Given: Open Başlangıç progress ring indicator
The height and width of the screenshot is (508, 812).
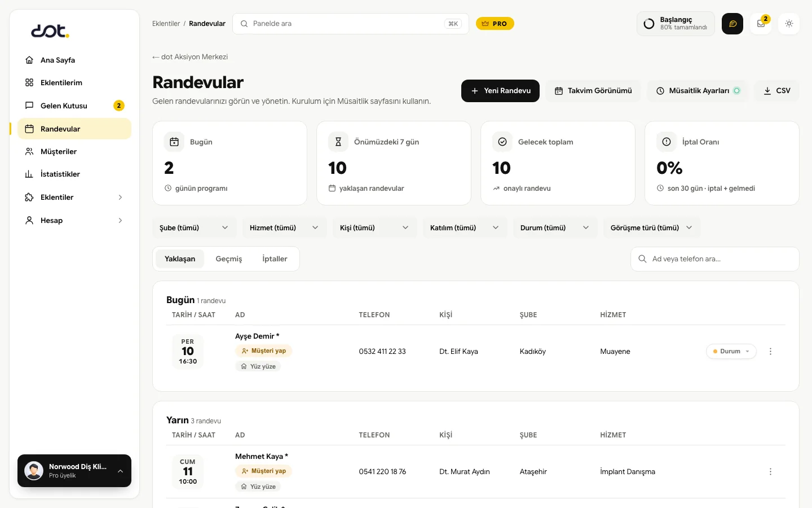Looking at the screenshot, I should pos(649,24).
